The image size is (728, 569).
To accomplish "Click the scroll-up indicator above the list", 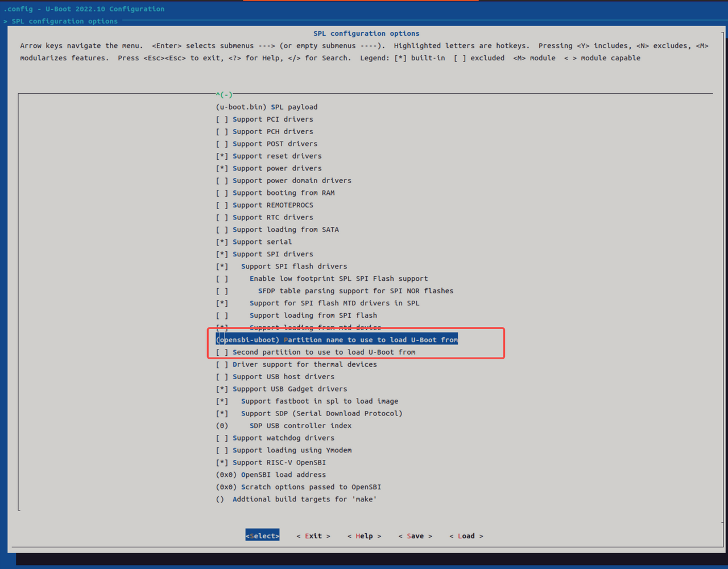I will tap(224, 95).
